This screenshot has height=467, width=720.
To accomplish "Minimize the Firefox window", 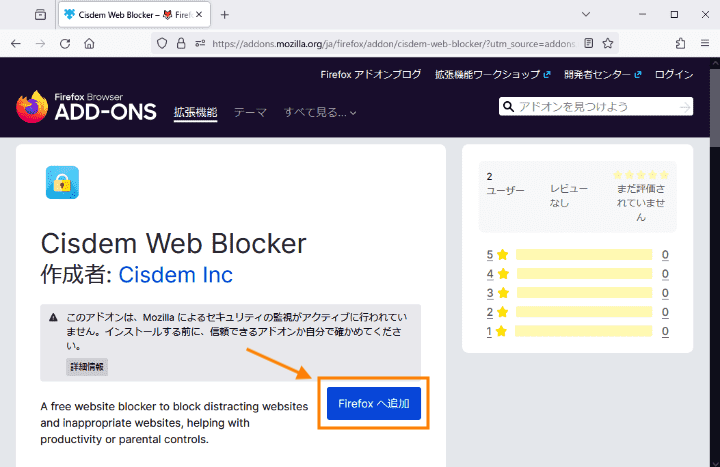I will (x=642, y=15).
